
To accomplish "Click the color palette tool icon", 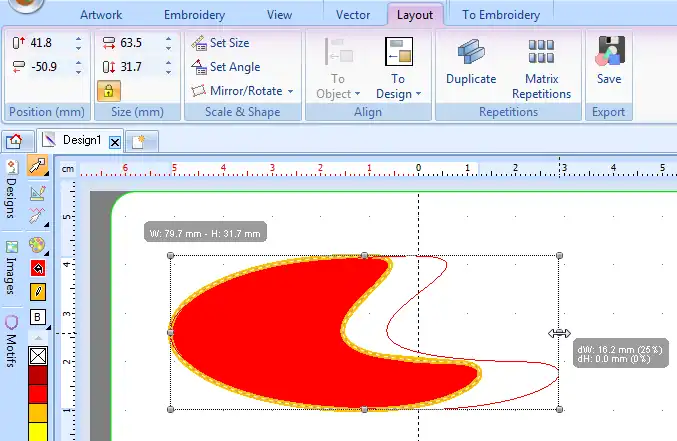I will (38, 243).
